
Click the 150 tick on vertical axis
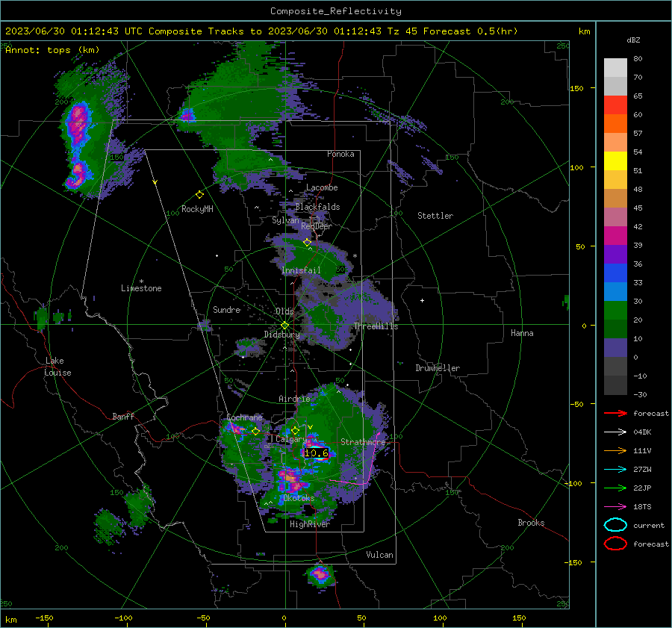pyautogui.click(x=576, y=88)
